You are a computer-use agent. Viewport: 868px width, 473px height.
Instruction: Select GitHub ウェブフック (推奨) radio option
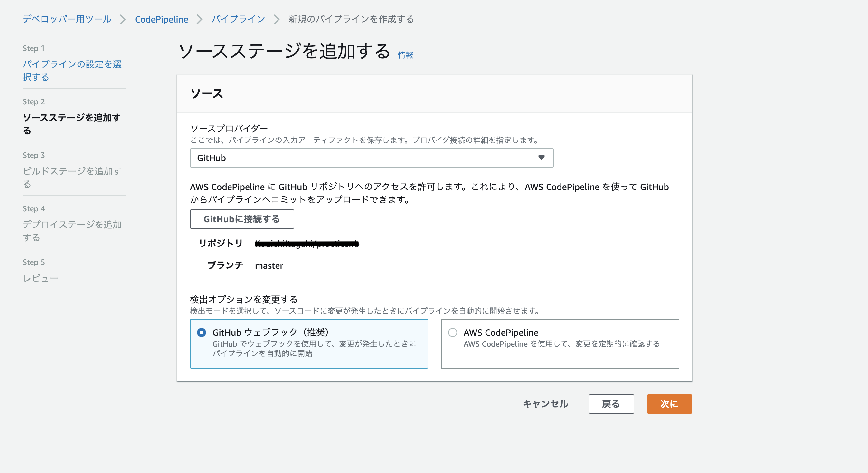click(x=202, y=333)
